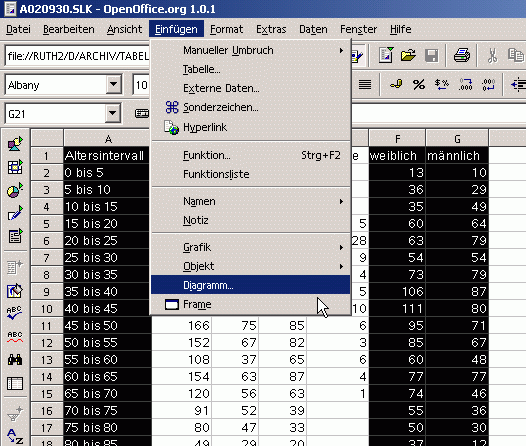Open the Format menu
Screen dimensions: 526x446
[226, 29]
